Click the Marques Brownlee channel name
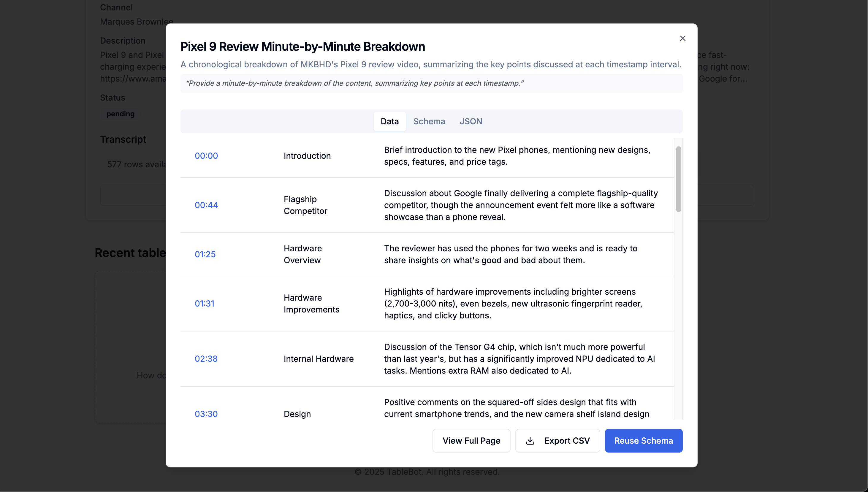This screenshot has width=868, height=492. [x=137, y=22]
